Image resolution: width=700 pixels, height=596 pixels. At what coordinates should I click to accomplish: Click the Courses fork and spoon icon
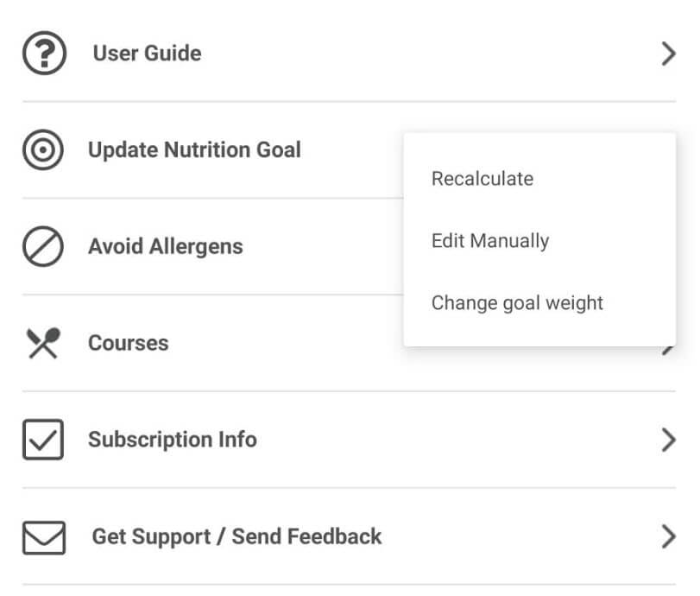click(42, 344)
